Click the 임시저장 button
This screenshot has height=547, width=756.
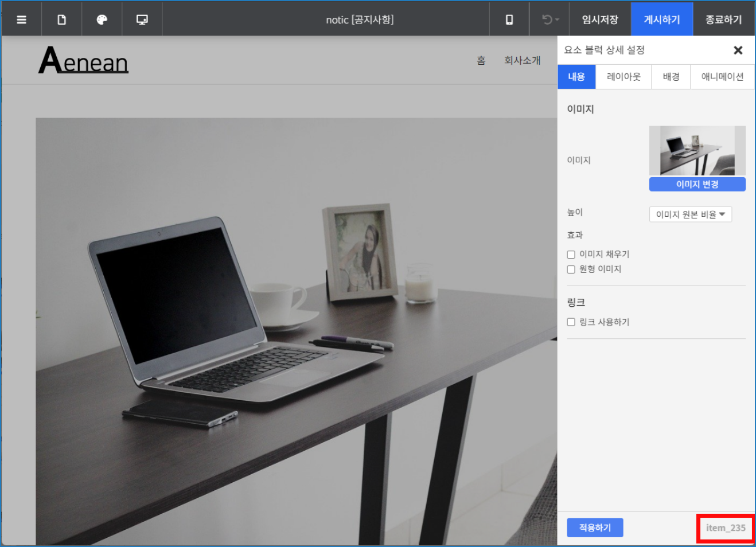[599, 19]
